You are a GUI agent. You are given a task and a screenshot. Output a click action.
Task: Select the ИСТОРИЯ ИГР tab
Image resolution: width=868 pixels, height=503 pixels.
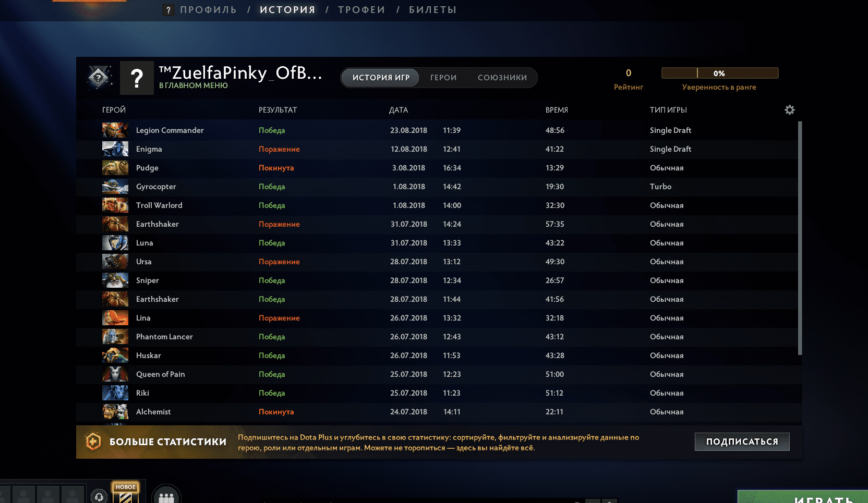[381, 78]
